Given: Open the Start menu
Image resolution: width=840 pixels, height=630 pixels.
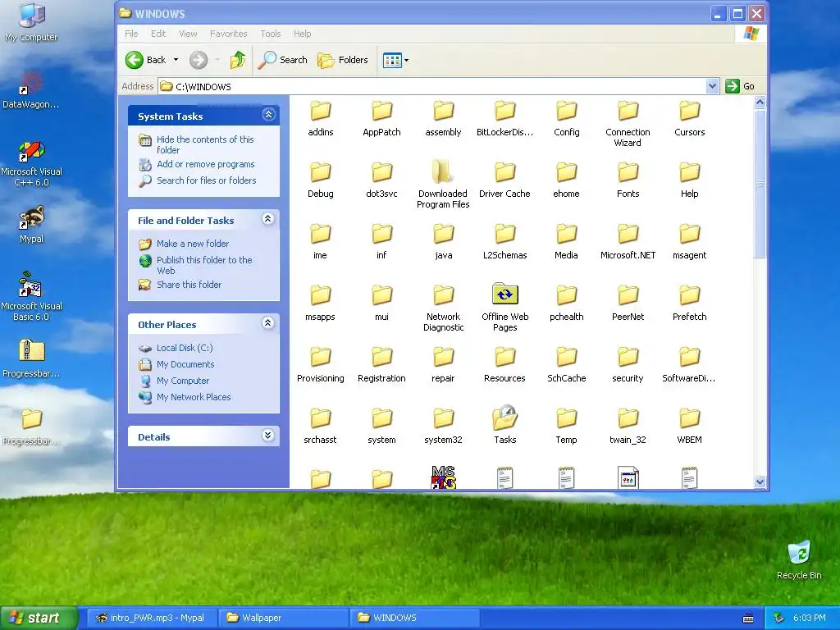Looking at the screenshot, I should coord(39,618).
